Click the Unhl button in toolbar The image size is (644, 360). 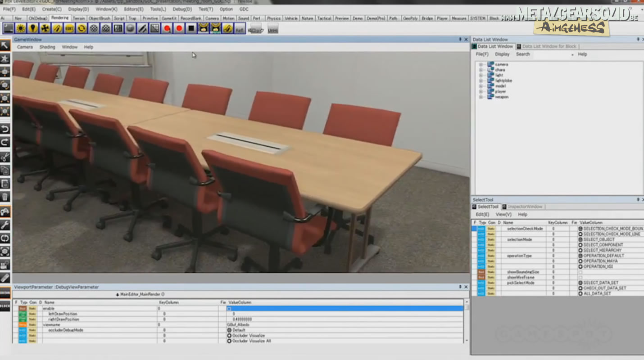[x=272, y=29]
